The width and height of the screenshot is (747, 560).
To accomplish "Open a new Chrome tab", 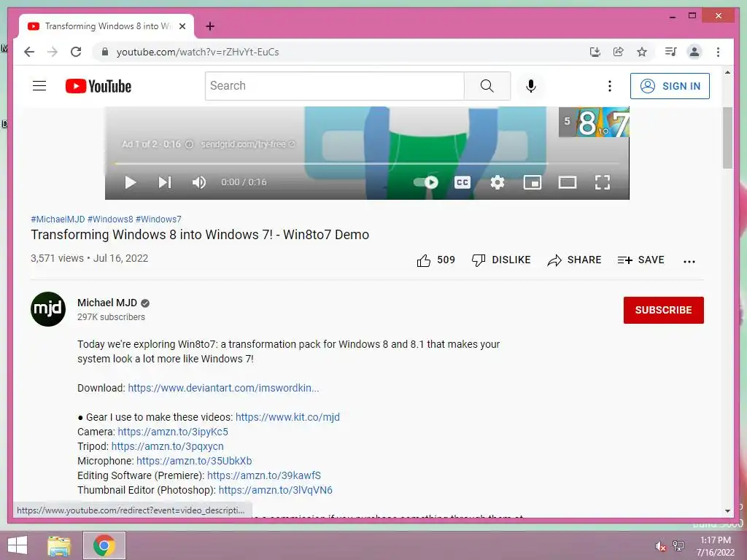I will (210, 27).
